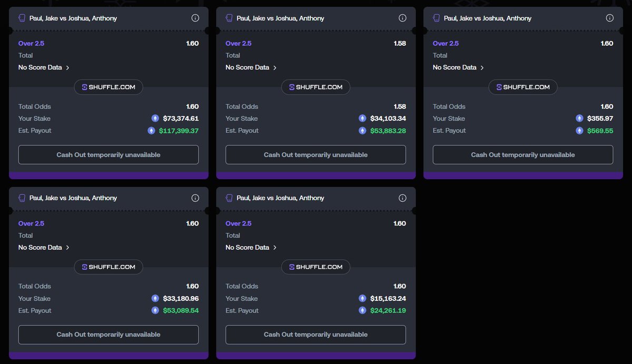Select the stake amount $73,374.61
This screenshot has height=364, width=632.
[181, 119]
